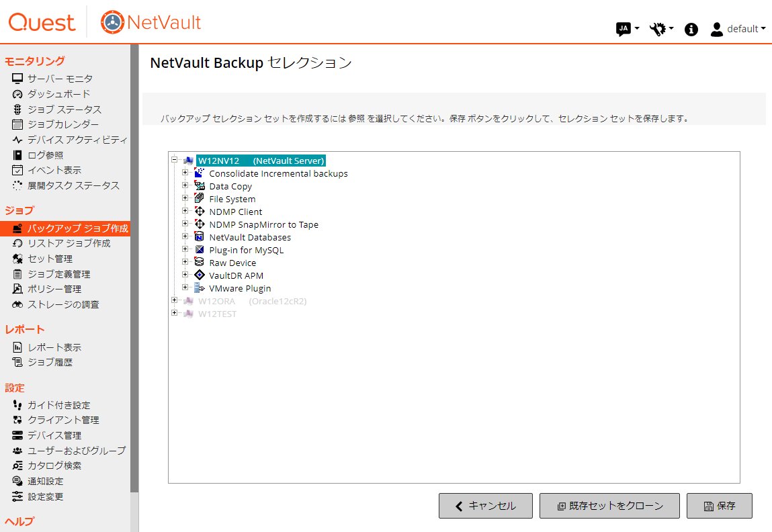The width and height of the screenshot is (772, 532).
Task: Click the バックアップ ジョブ作成 icon
Action: point(17,228)
